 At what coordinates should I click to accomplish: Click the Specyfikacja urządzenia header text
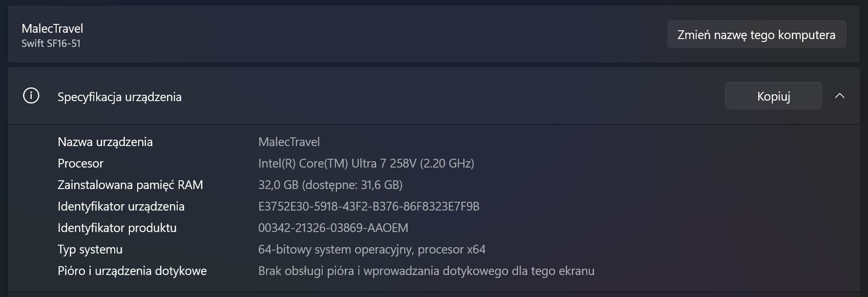point(120,97)
